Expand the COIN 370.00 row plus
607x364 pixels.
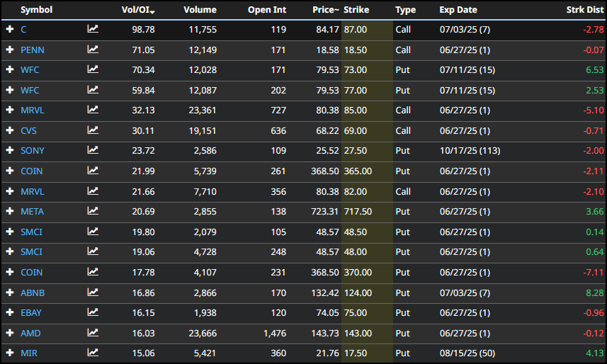[x=10, y=272]
